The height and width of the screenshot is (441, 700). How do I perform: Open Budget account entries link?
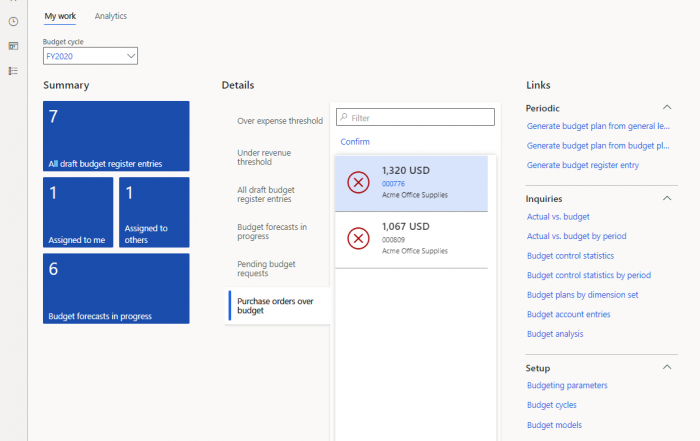[568, 314]
